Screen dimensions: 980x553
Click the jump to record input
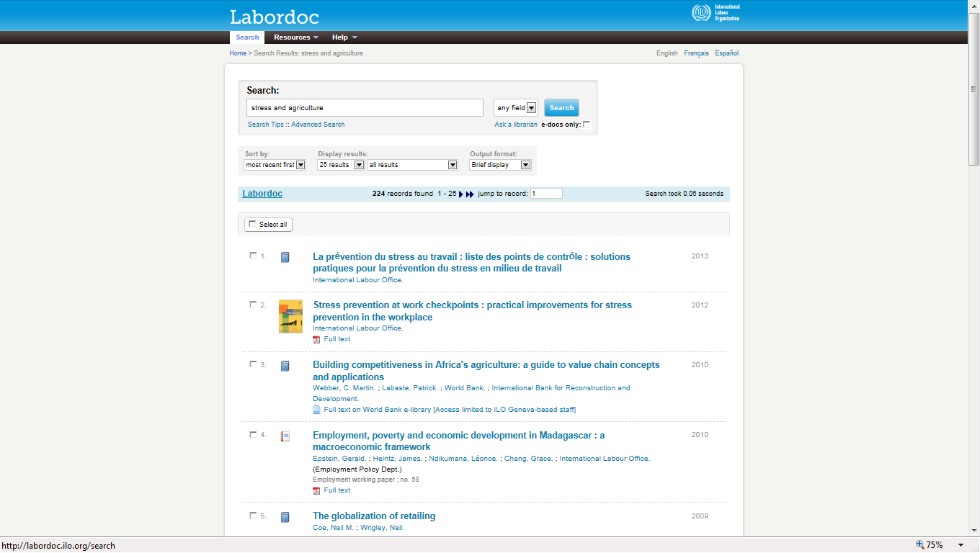pyautogui.click(x=546, y=194)
